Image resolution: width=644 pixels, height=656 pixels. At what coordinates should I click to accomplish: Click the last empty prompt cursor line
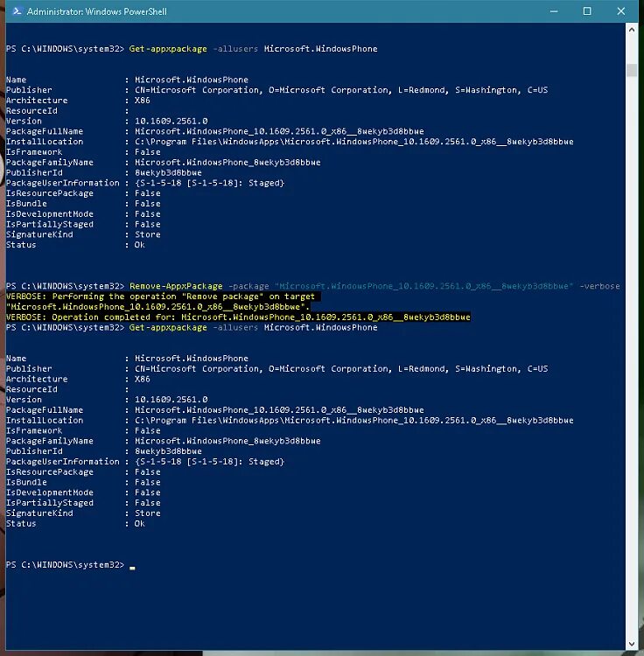[71, 565]
